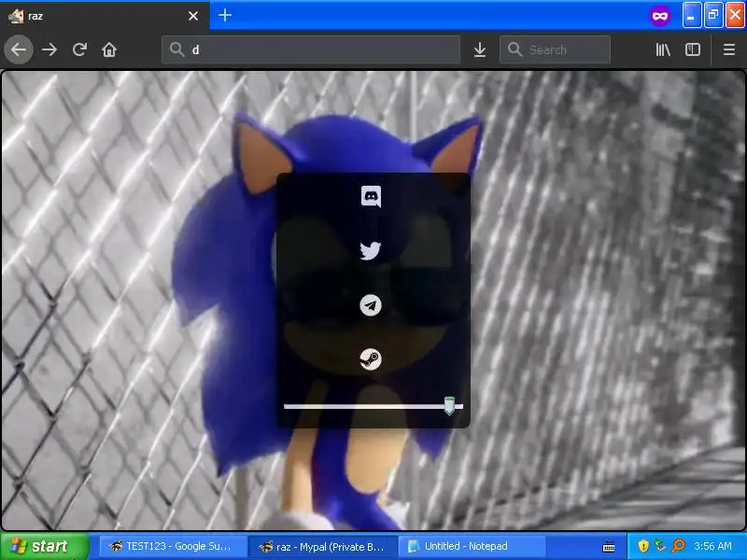Switch to Untitled - Notepad taskbar button
Image resolution: width=747 pixels, height=560 pixels.
472,546
